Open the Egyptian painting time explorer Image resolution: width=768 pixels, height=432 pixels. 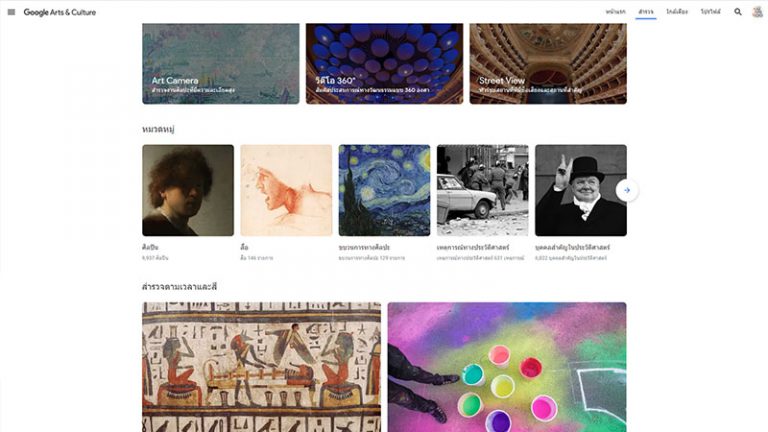[x=262, y=367]
